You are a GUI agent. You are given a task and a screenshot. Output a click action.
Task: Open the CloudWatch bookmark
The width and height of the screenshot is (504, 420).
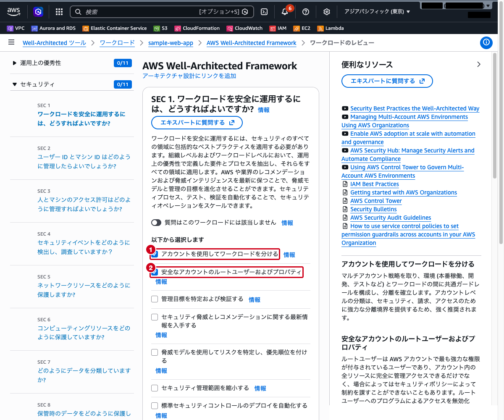pyautogui.click(x=244, y=29)
